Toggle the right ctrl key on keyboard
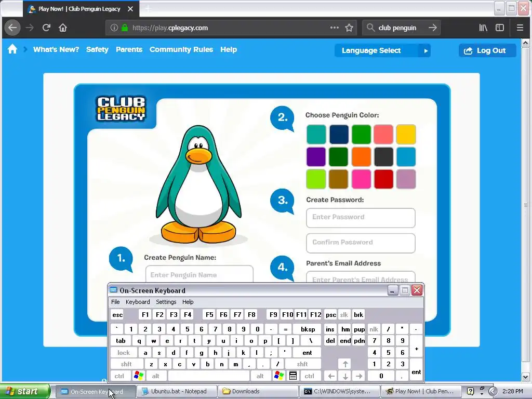This screenshot has width=532, height=399. pos(310,376)
